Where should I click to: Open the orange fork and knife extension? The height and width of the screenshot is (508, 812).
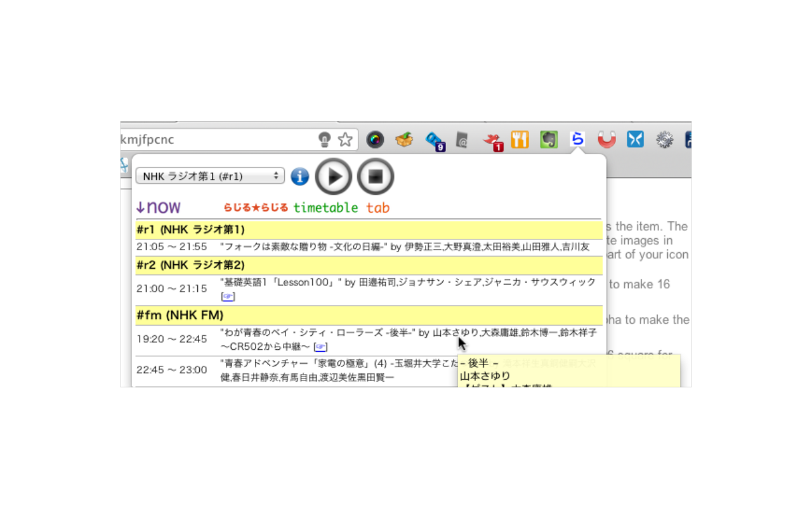(x=520, y=140)
